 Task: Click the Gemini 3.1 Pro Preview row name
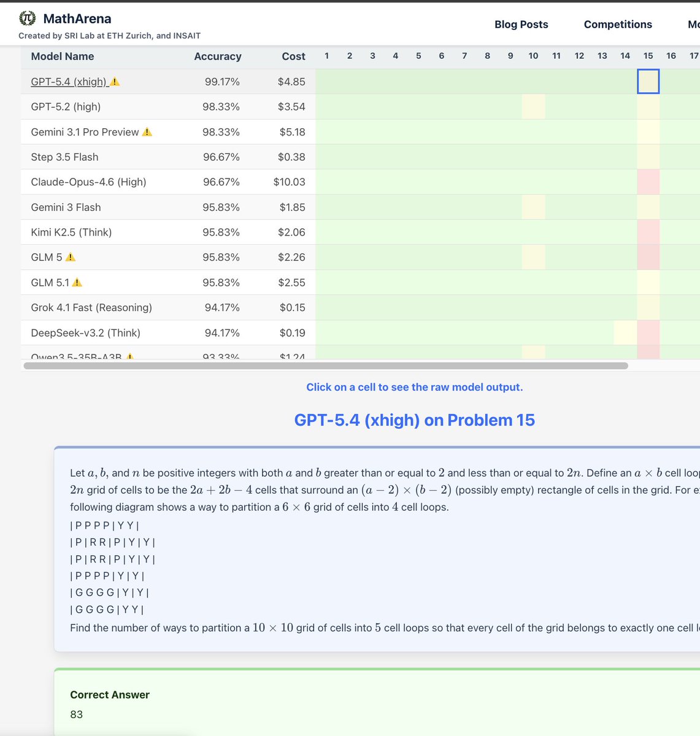pyautogui.click(x=85, y=132)
